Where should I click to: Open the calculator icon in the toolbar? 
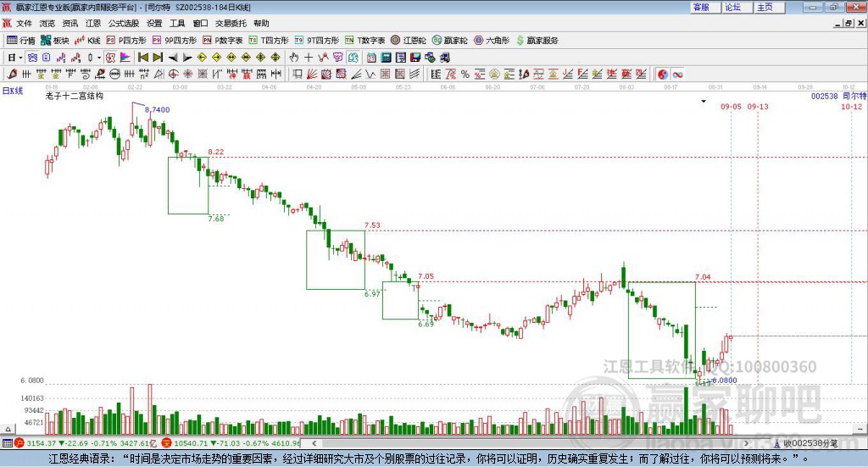click(x=386, y=57)
